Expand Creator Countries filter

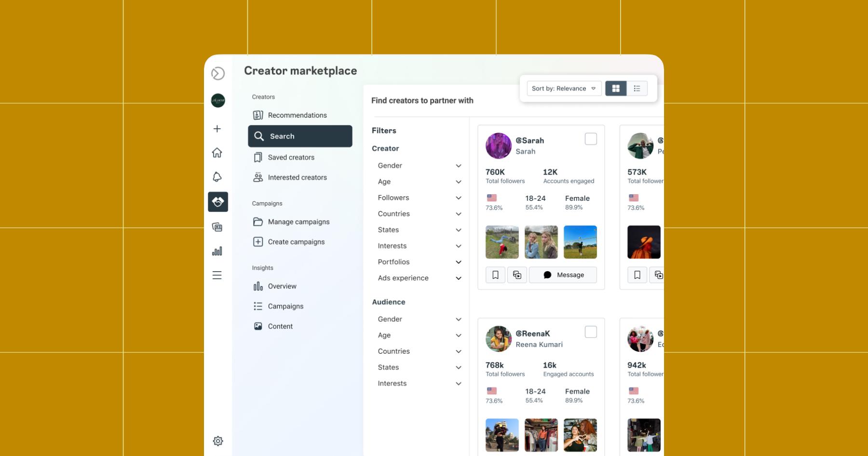(x=420, y=214)
